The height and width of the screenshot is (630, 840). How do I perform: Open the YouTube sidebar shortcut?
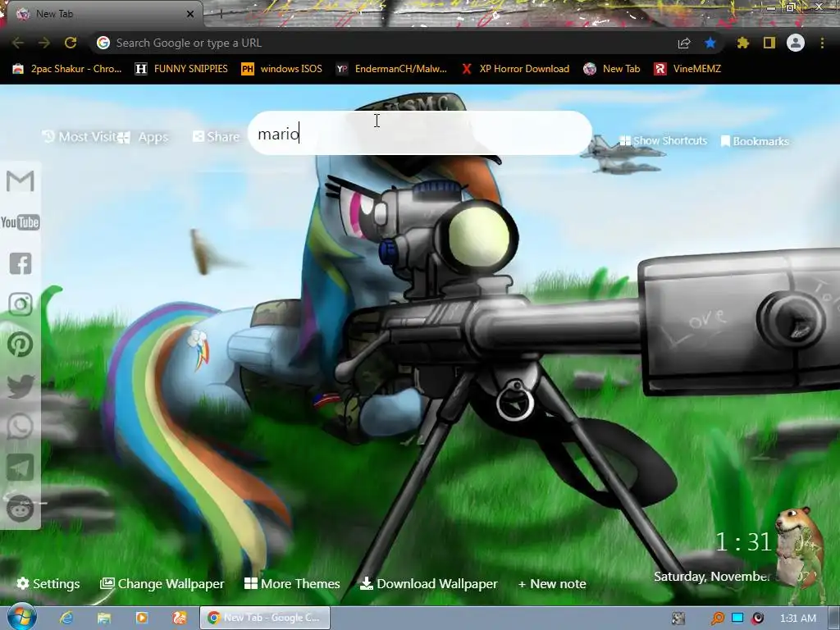(21, 222)
